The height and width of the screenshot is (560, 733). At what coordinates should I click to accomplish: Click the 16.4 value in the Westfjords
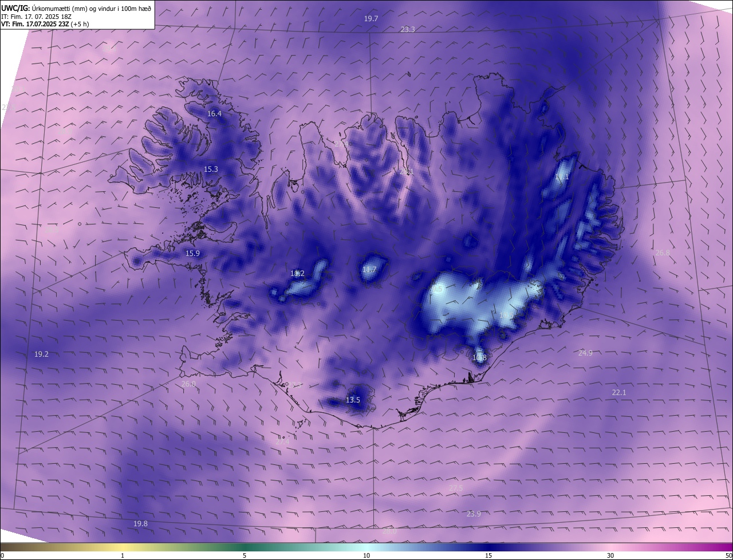pos(214,114)
